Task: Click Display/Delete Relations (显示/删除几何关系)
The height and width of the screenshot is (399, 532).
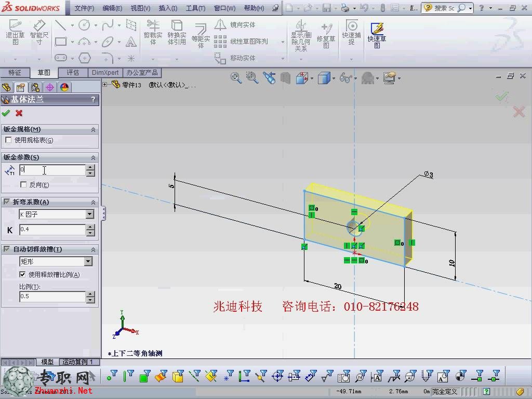Action: [x=301, y=36]
